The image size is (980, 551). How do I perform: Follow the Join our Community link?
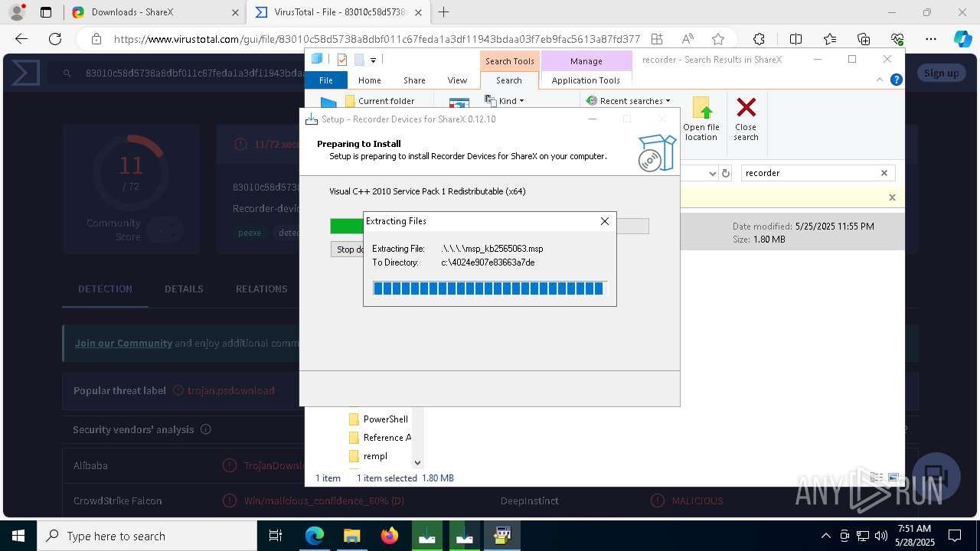pos(123,343)
